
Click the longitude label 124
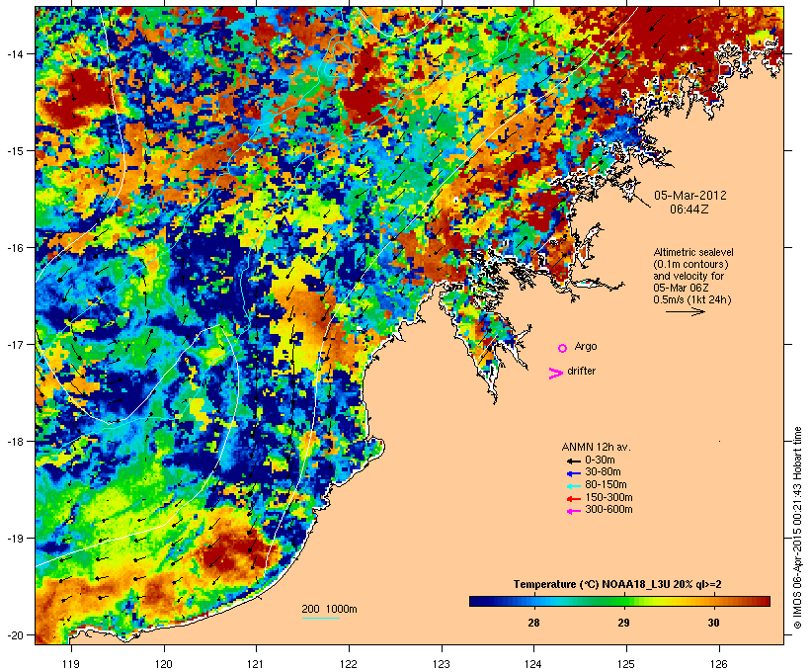click(533, 664)
